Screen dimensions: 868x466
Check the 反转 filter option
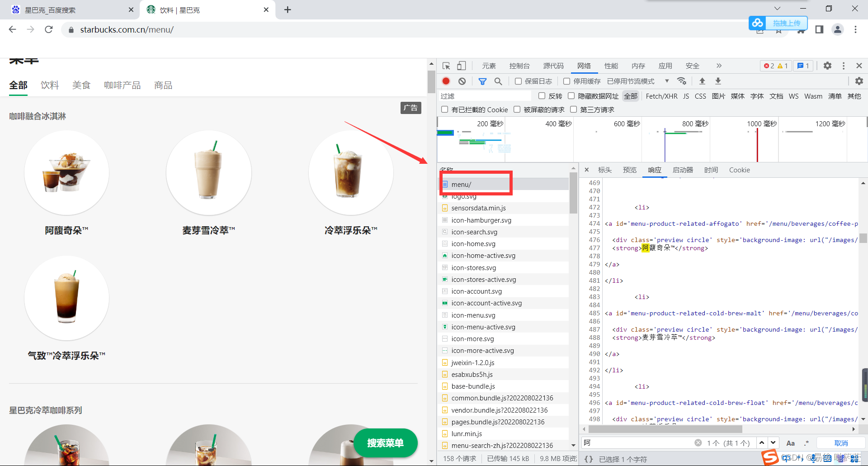[x=542, y=96]
